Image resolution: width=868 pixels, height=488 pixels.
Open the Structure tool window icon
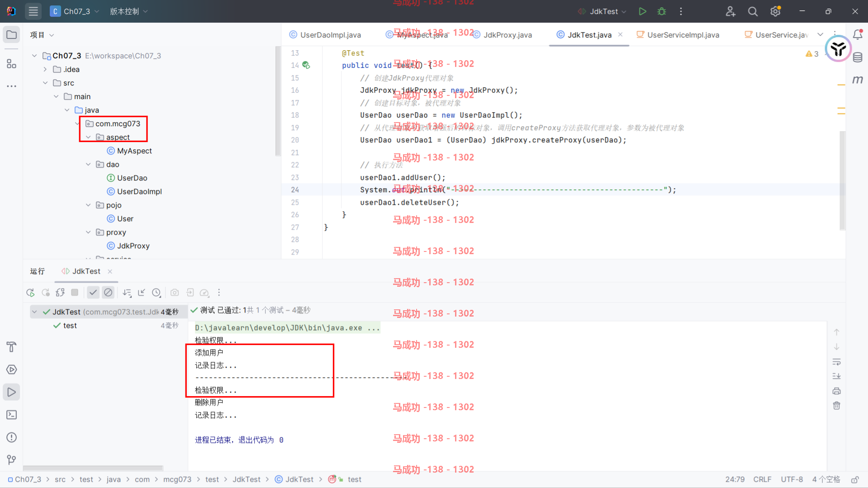11,64
